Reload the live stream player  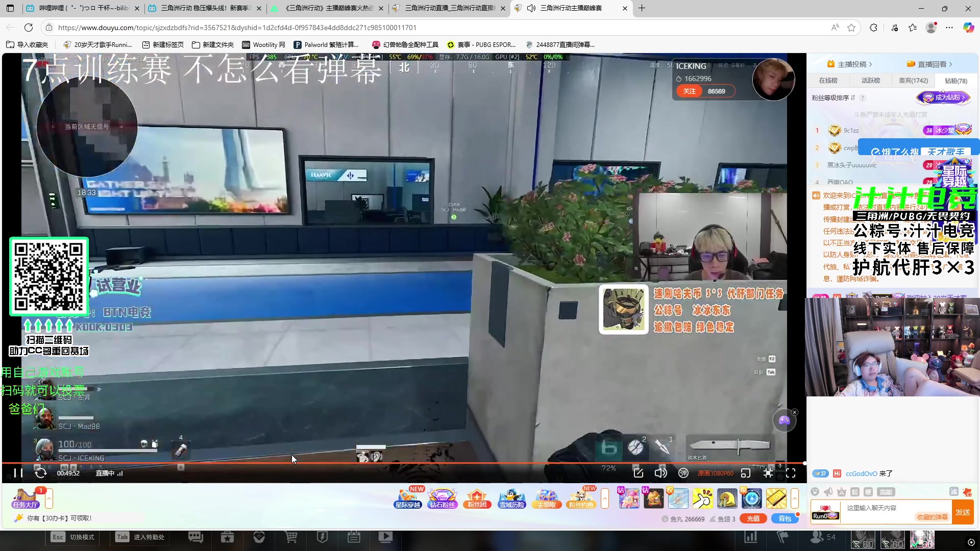coord(41,473)
